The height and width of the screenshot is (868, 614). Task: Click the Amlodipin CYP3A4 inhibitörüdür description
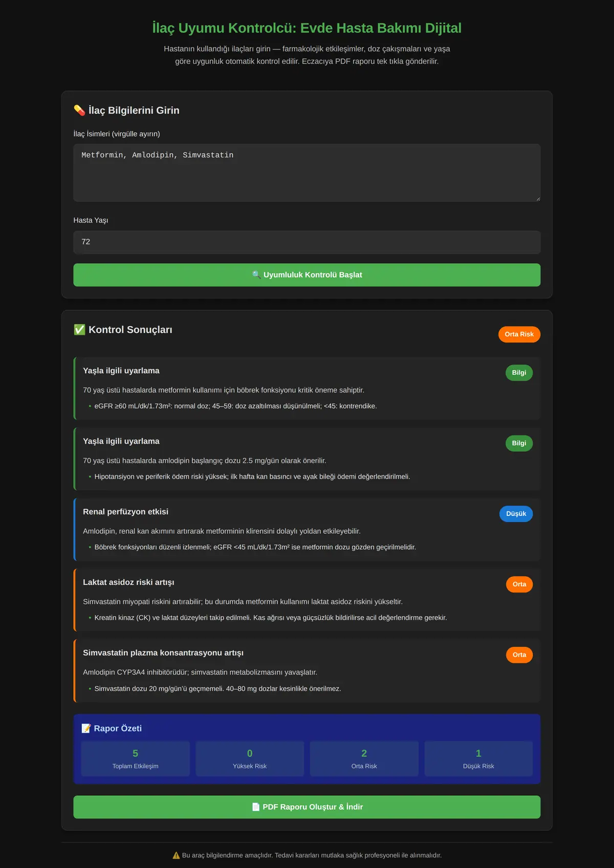pos(200,672)
